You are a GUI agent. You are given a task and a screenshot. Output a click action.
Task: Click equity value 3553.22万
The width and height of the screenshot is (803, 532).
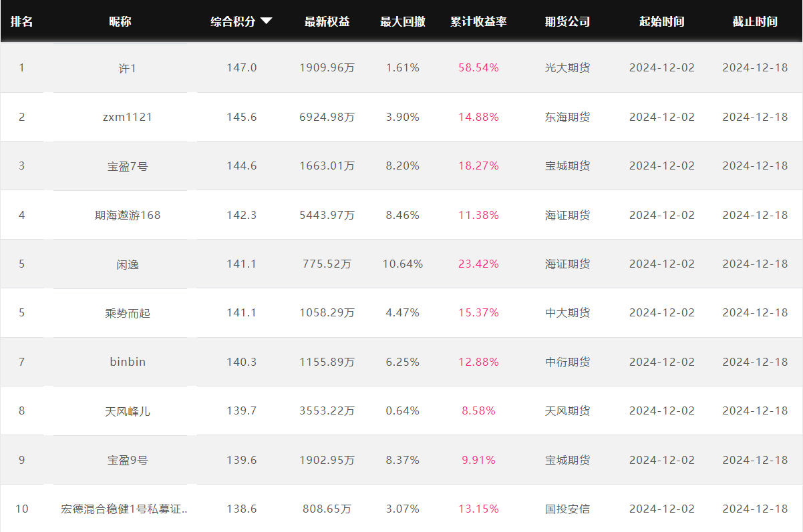[327, 411]
